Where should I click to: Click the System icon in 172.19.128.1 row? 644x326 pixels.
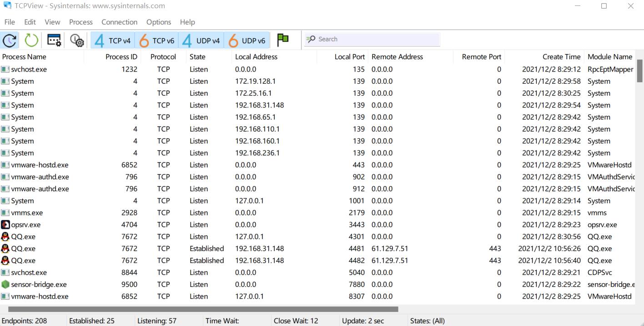pos(5,81)
